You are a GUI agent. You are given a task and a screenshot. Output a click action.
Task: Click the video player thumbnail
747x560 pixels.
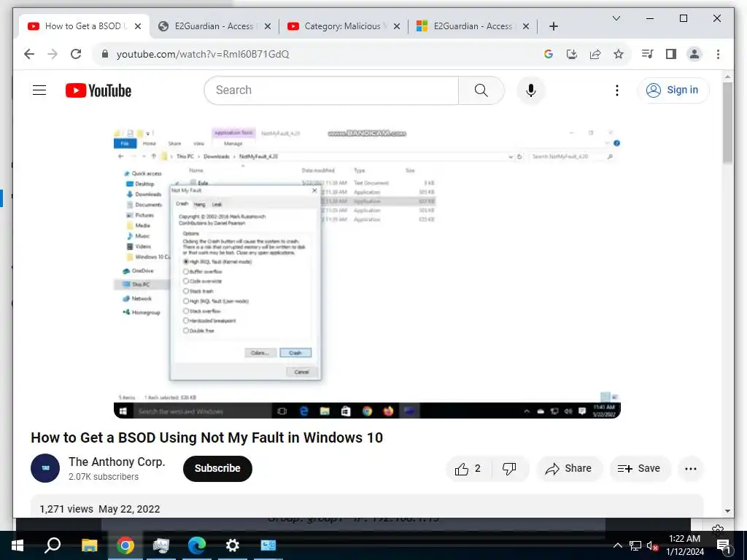[367, 273]
